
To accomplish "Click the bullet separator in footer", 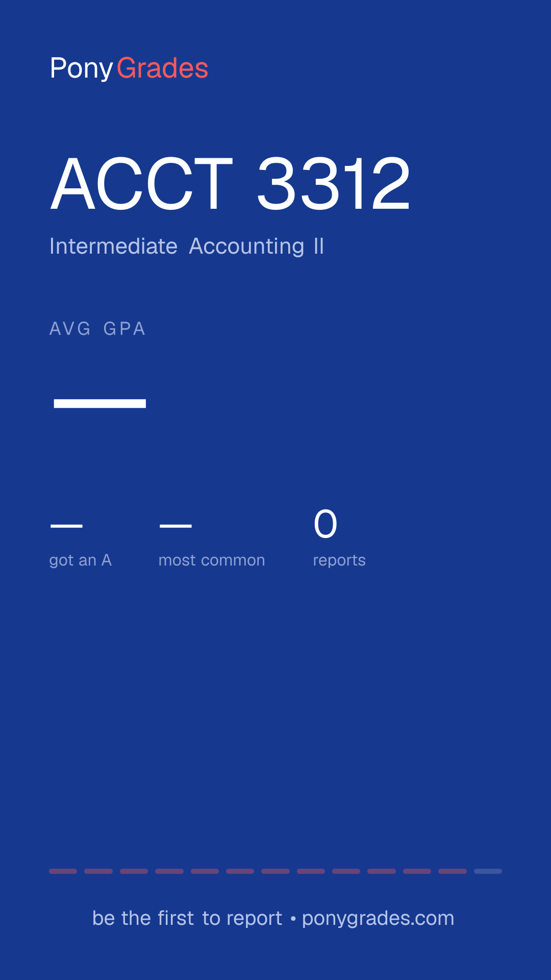I will tap(293, 919).
